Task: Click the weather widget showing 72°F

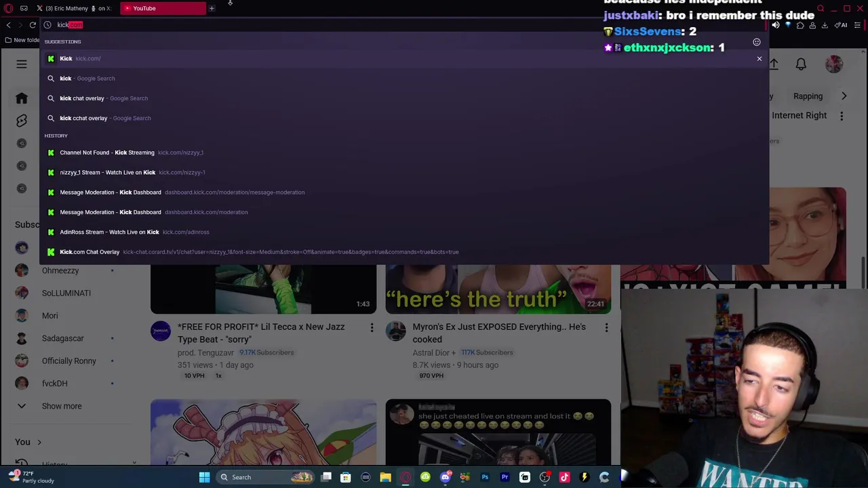Action: coord(31,477)
